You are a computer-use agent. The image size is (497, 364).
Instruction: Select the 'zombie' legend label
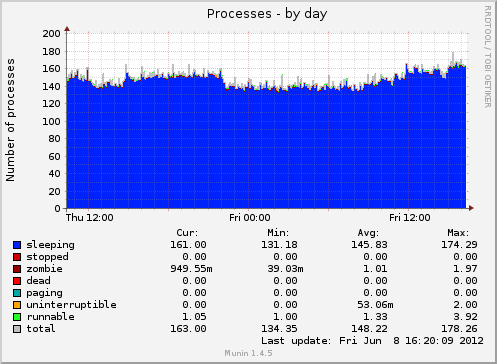(x=44, y=269)
